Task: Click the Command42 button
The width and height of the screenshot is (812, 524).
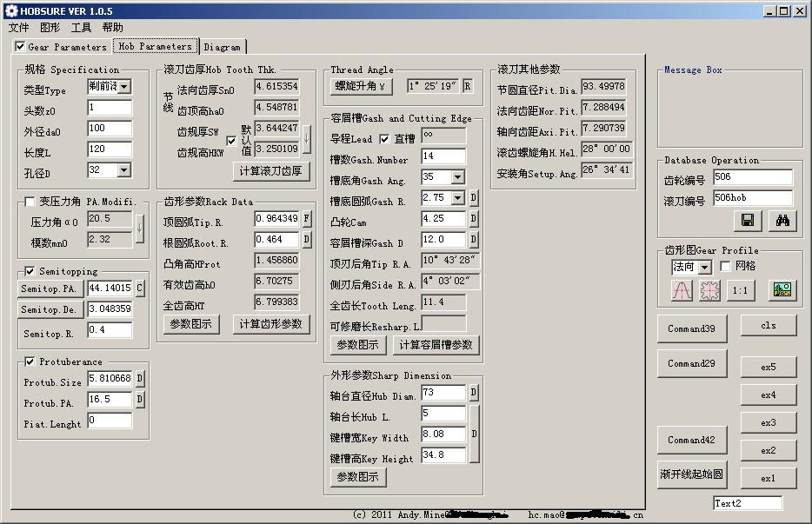Action: point(691,440)
